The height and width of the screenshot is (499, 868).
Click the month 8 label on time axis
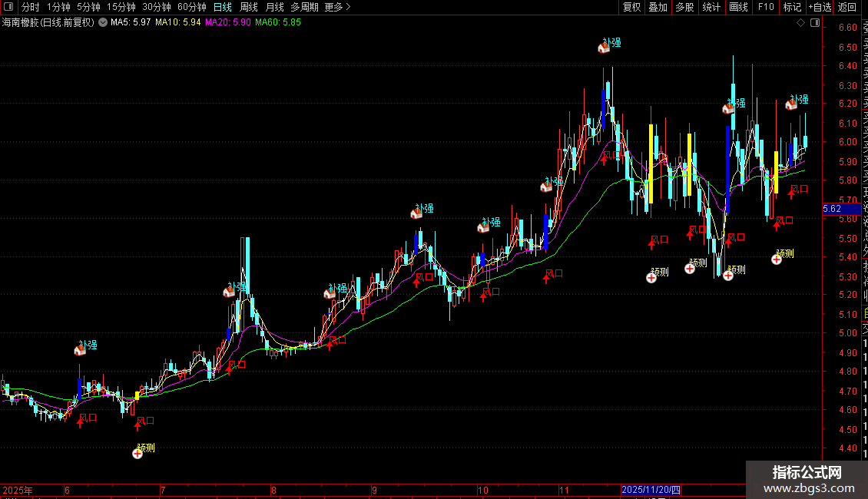(273, 490)
